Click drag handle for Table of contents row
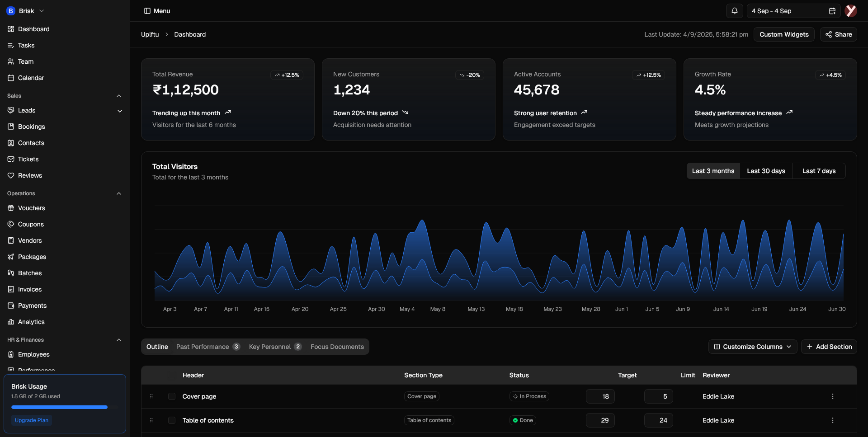 (151, 420)
